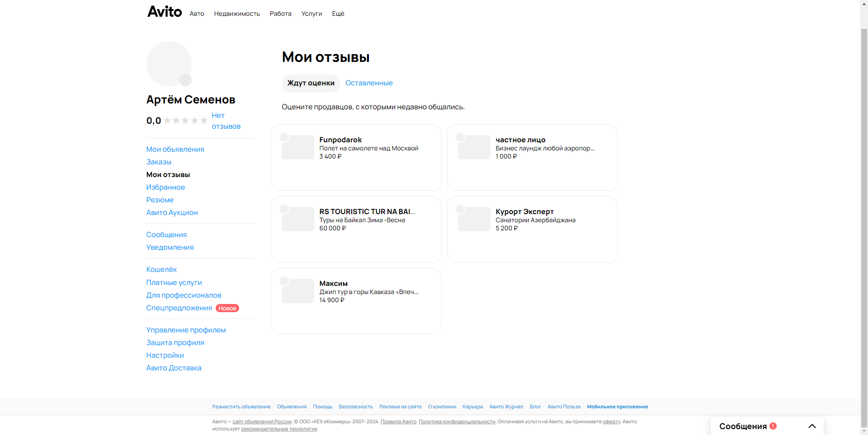Screen dimensions: 868x435
Task: Open Для профессионалов in the sidebar
Action: click(184, 295)
